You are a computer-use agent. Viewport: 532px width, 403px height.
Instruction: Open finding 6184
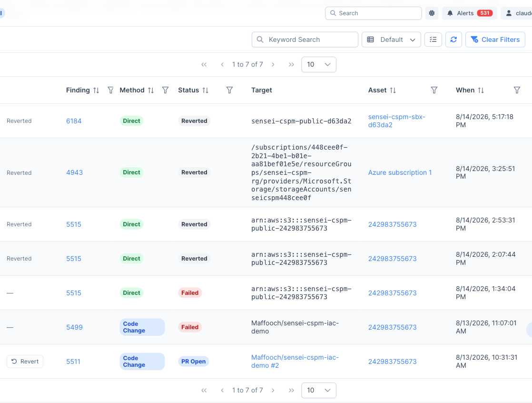point(74,121)
